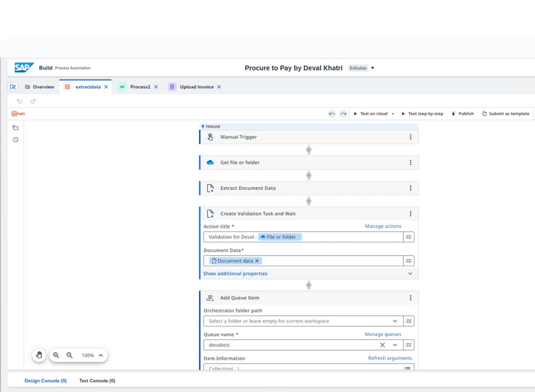Open three-dot menu for Manual Trigger

(411, 137)
